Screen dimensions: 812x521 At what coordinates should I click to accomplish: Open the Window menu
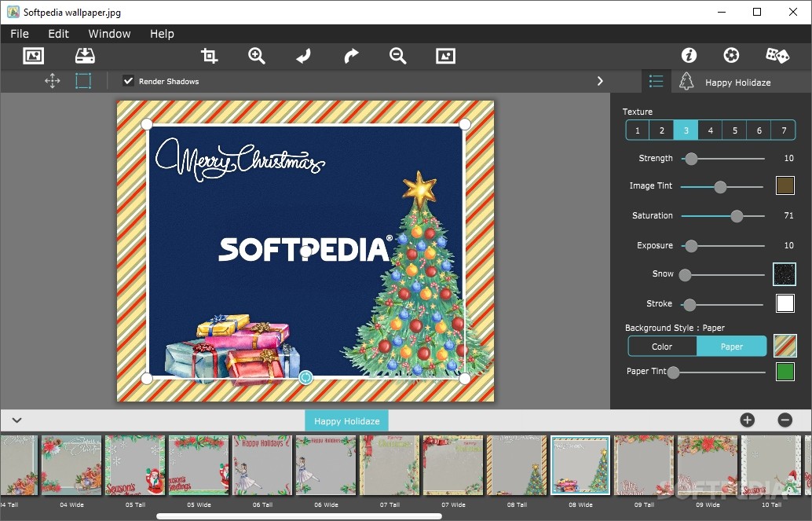point(109,34)
